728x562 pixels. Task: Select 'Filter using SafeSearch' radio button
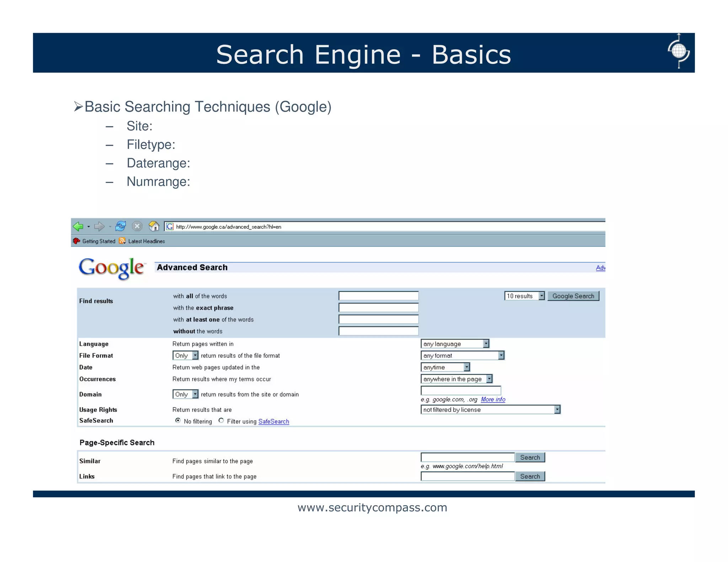click(x=221, y=421)
